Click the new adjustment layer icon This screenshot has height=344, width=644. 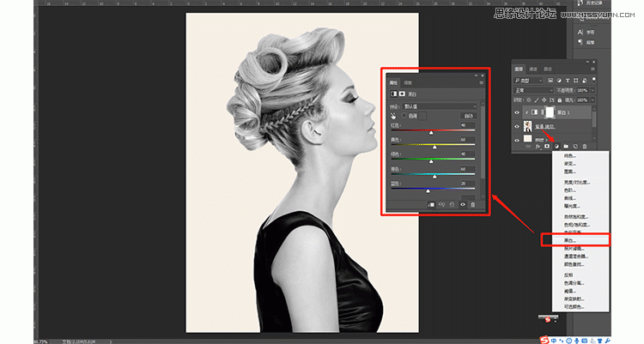click(x=556, y=147)
